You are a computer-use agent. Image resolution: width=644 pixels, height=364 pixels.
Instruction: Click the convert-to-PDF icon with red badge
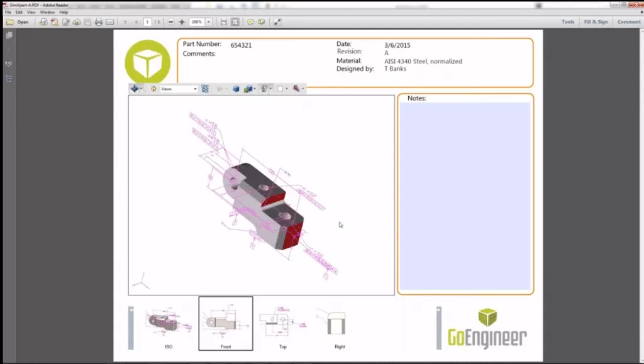(x=54, y=22)
